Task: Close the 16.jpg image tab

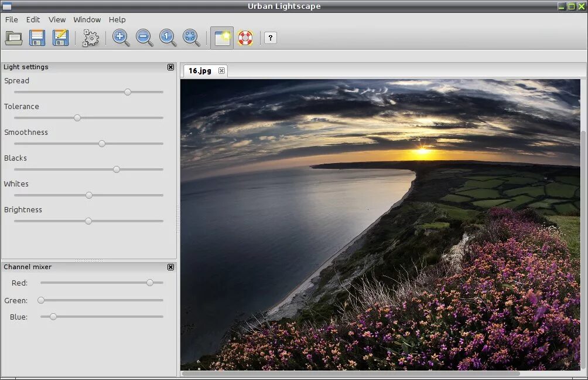Action: [x=221, y=70]
